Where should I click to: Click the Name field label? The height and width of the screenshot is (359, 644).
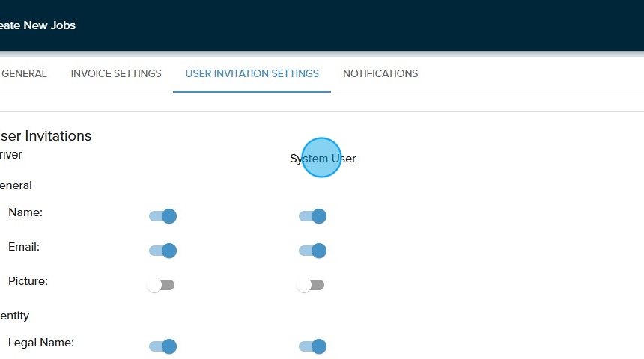coord(25,212)
